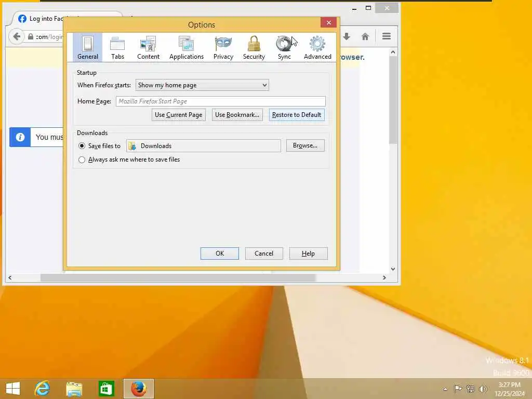The image size is (532, 399).
Task: Go to Firefox home via house icon
Action: coord(365,36)
